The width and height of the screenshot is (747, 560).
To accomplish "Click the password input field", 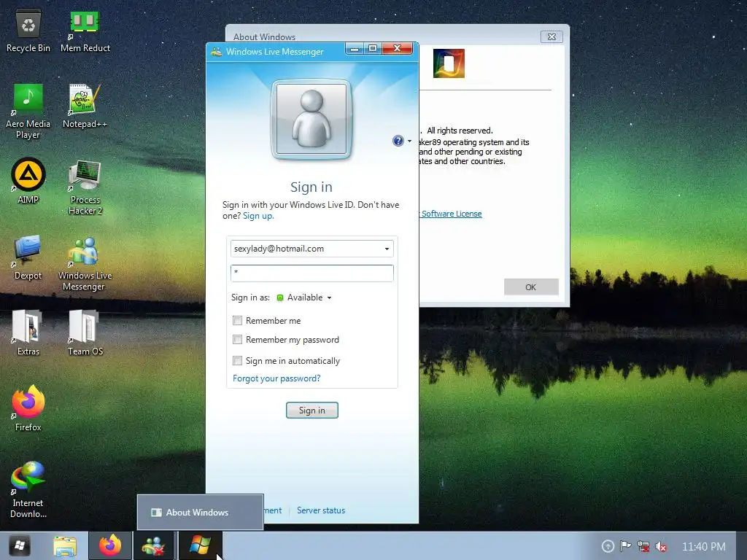I will coord(312,273).
